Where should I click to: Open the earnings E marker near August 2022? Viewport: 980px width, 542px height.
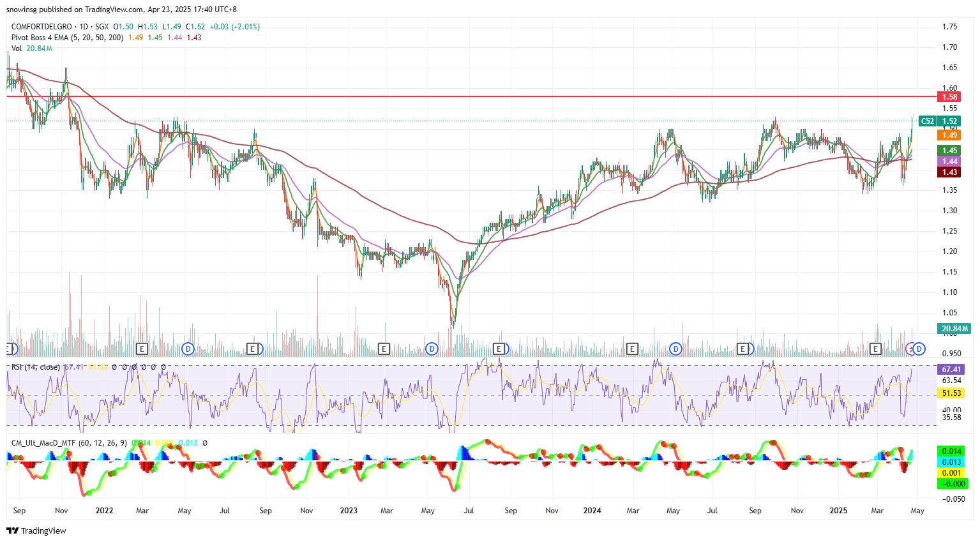tap(253, 349)
